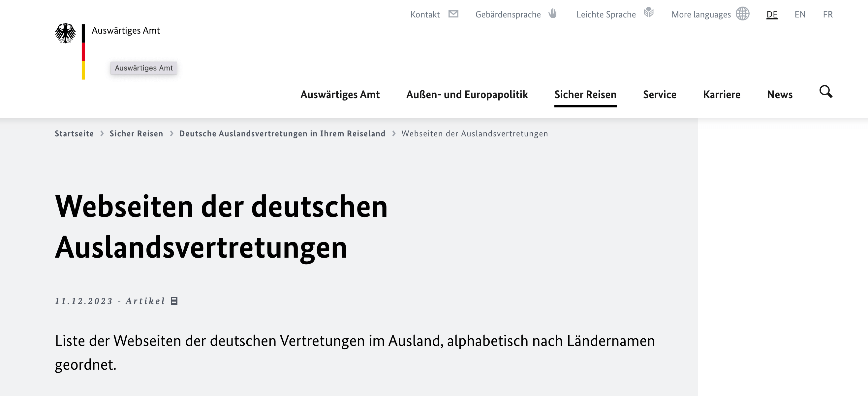Select the DE language option
Image resolution: width=868 pixels, height=396 pixels.
click(x=772, y=14)
